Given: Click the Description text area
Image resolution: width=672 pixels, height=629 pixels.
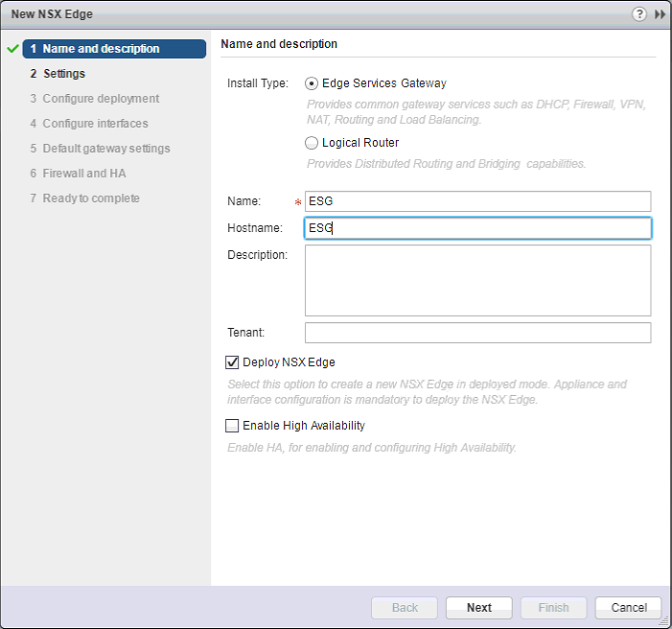Looking at the screenshot, I should click(477, 280).
